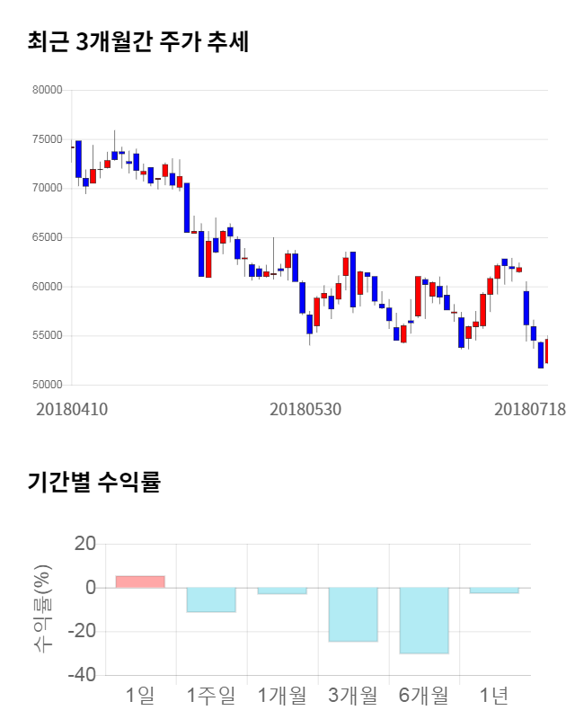575x728 pixels.
Task: Click the red 1일 return bar
Action: (x=139, y=582)
